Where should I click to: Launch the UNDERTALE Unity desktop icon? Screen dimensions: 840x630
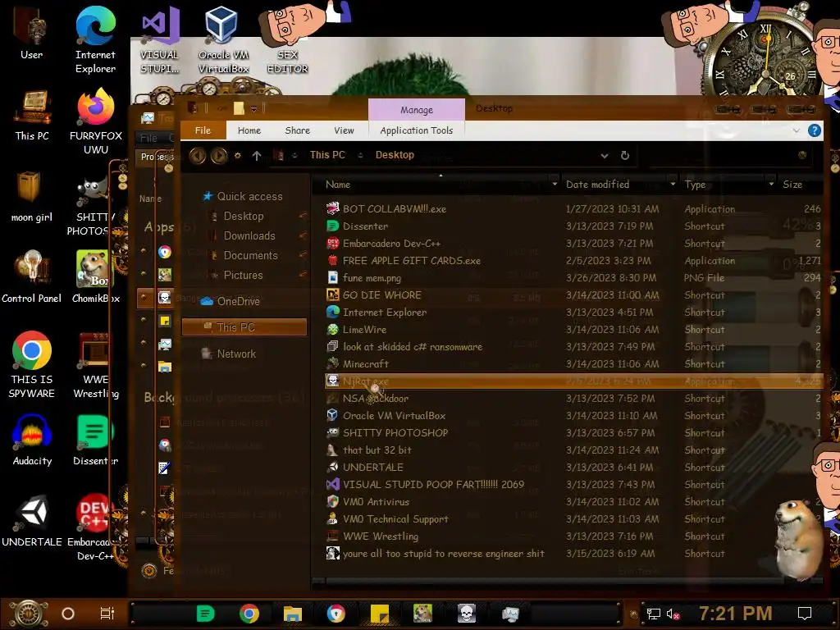32,521
